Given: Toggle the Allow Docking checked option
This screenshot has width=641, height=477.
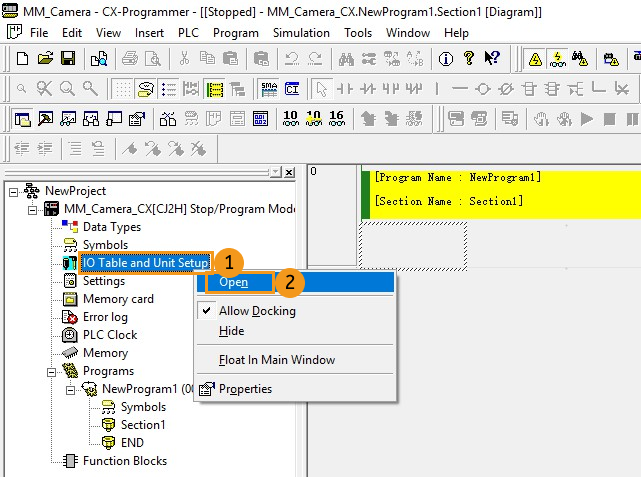Looking at the screenshot, I should [257, 311].
